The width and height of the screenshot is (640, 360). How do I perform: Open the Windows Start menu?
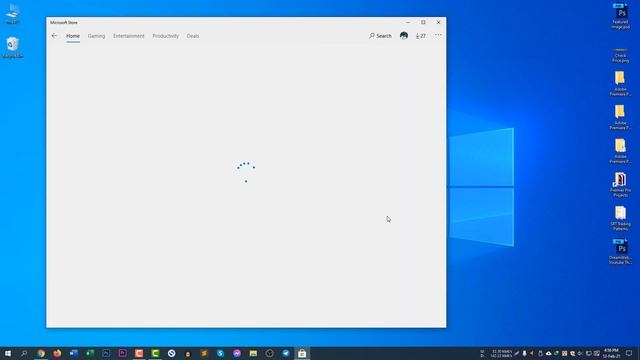pyautogui.click(x=8, y=353)
